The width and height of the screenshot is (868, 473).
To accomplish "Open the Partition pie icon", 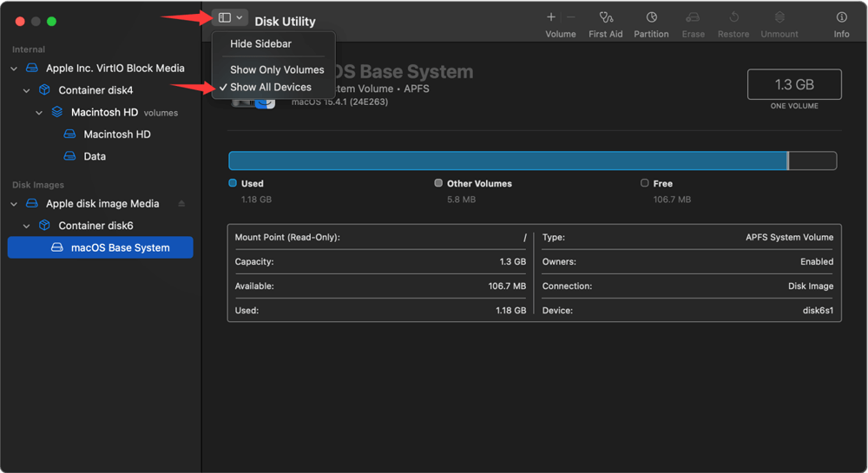I will [652, 17].
